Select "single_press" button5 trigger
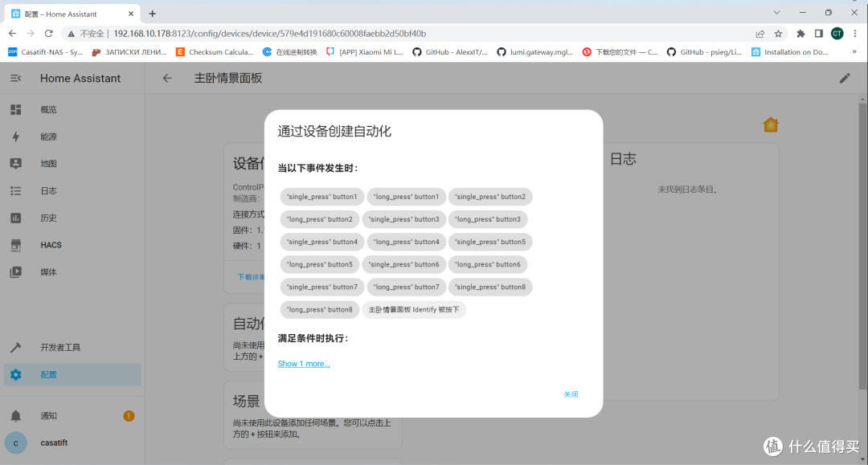Image resolution: width=868 pixels, height=465 pixels. pyautogui.click(x=490, y=243)
